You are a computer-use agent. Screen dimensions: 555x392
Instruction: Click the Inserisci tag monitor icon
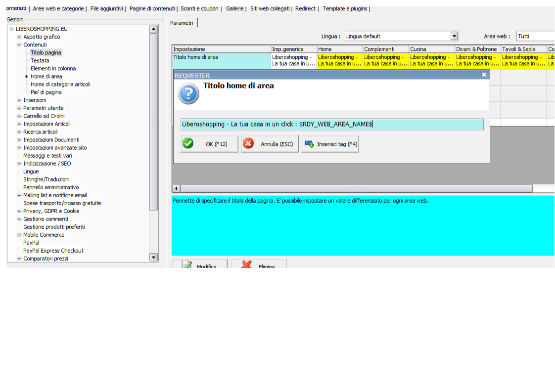pos(309,144)
